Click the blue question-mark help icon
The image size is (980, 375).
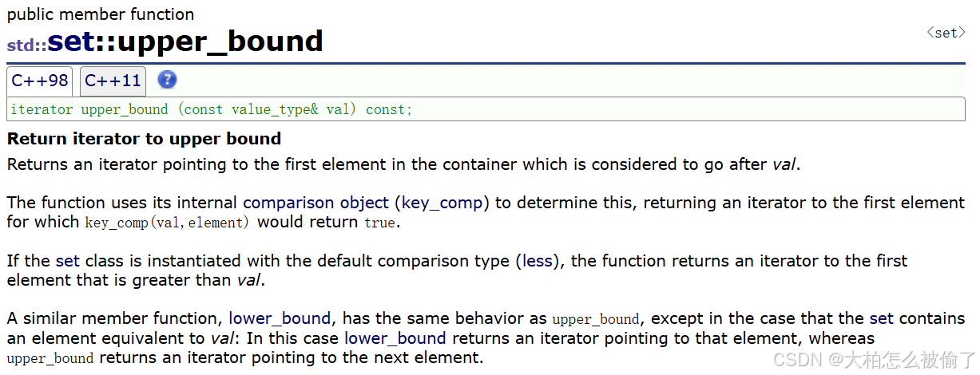tap(167, 80)
